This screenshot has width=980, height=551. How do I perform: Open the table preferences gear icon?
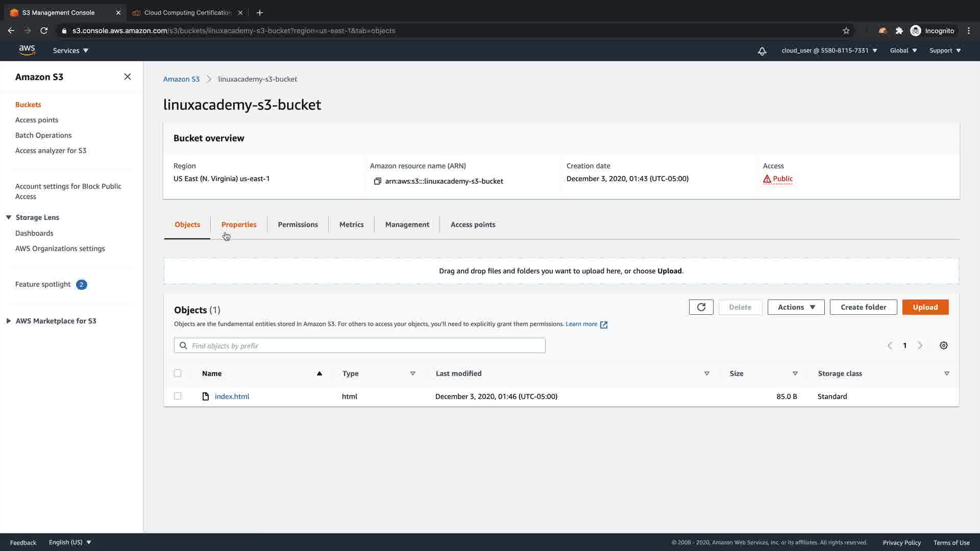pos(943,345)
